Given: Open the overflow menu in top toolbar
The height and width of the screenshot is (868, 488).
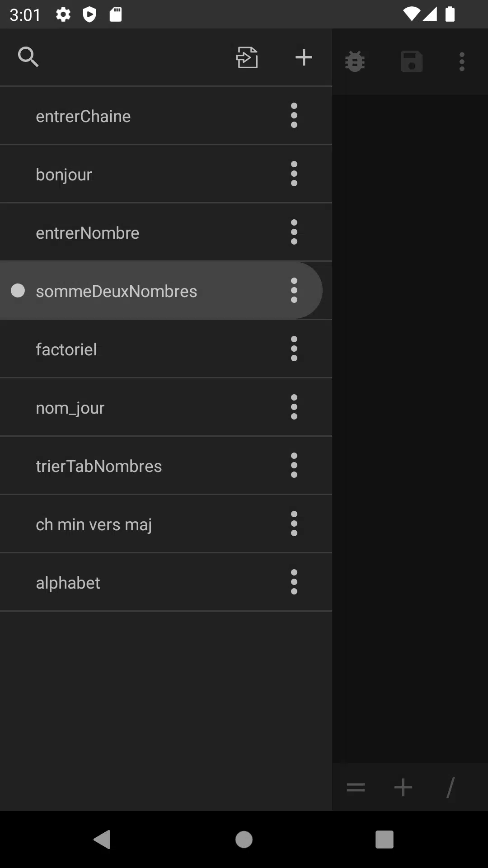Looking at the screenshot, I should click(462, 61).
